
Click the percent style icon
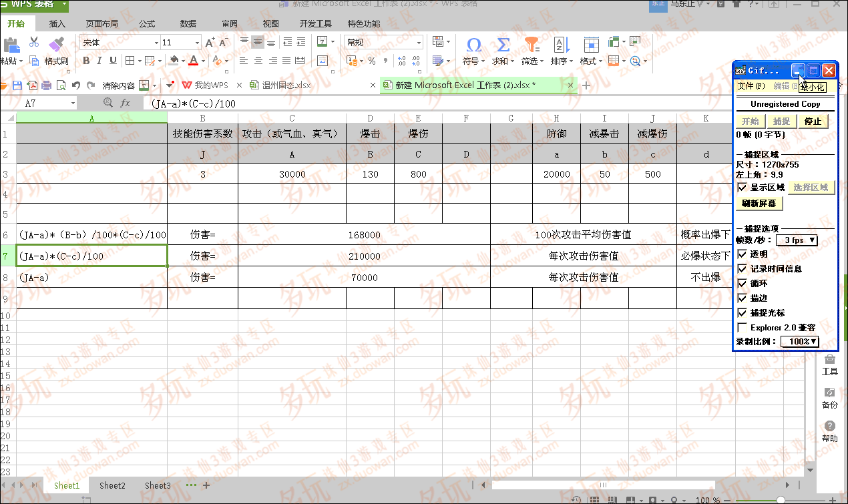372,61
